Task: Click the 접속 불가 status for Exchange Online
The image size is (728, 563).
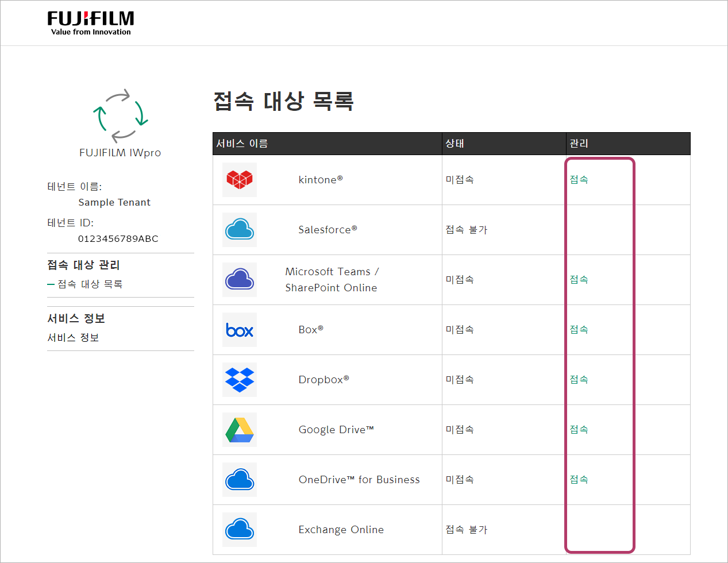Action: (467, 530)
